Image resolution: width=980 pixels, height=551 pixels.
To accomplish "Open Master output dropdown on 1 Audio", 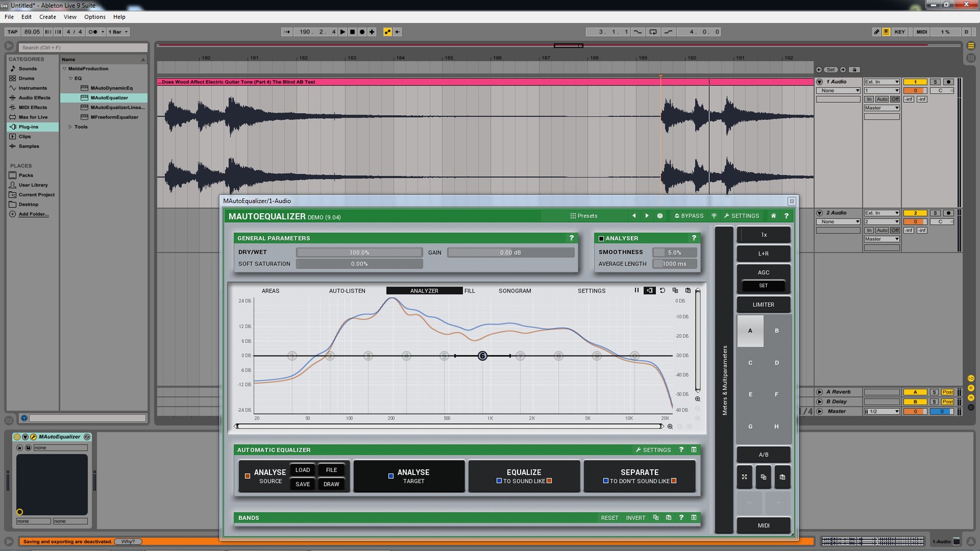I will [881, 108].
